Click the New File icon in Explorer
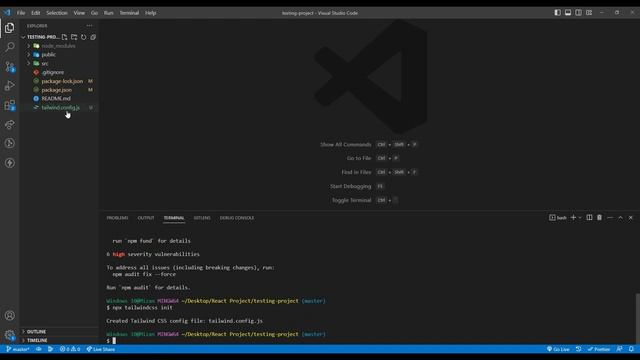 coord(64,37)
